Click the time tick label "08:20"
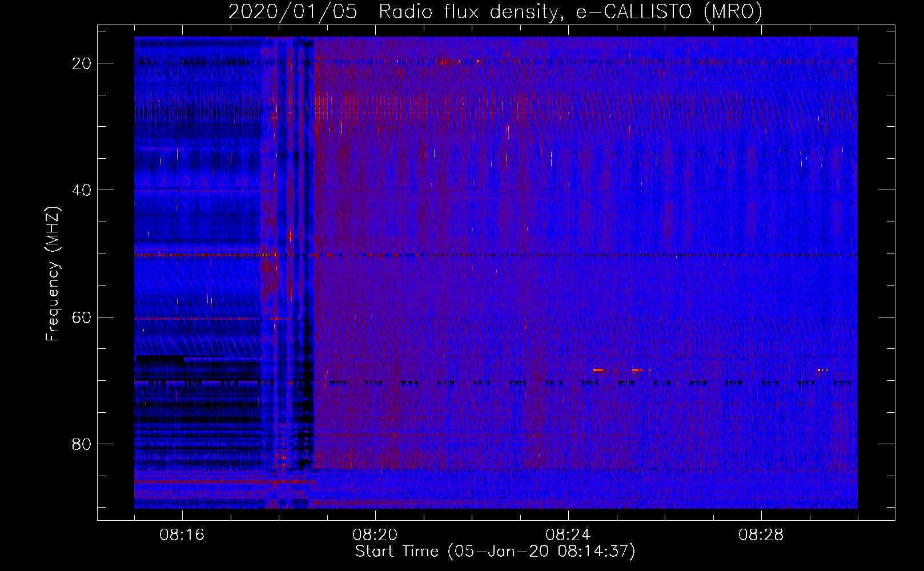Image resolution: width=924 pixels, height=571 pixels. (x=375, y=535)
